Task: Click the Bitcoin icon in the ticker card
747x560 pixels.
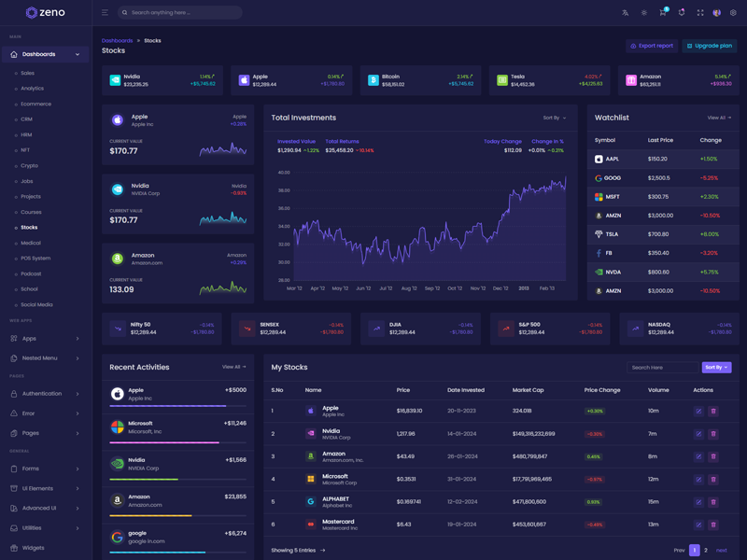Action: coord(373,81)
